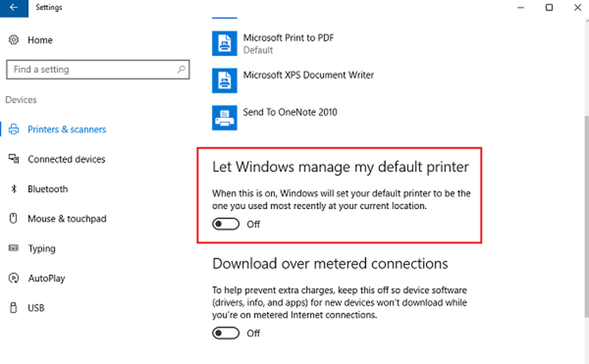This screenshot has width=589, height=364.
Task: Click the Find a setting search box
Action: (91, 70)
